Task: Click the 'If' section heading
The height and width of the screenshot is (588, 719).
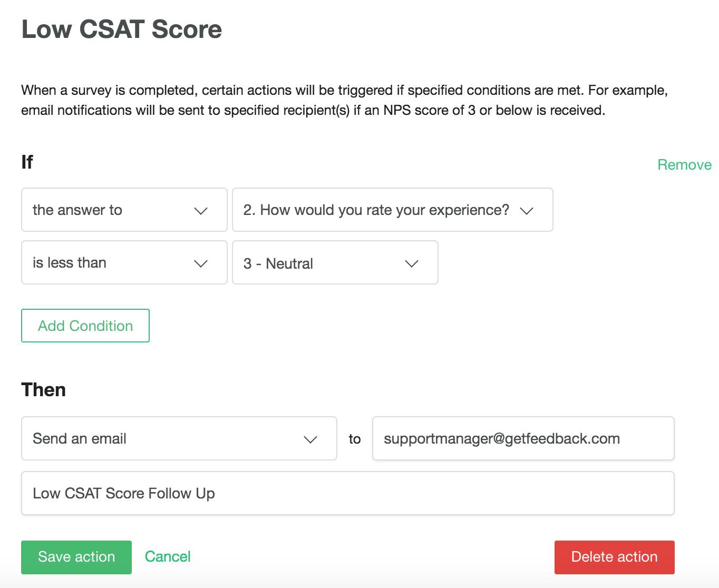Action: click(27, 162)
